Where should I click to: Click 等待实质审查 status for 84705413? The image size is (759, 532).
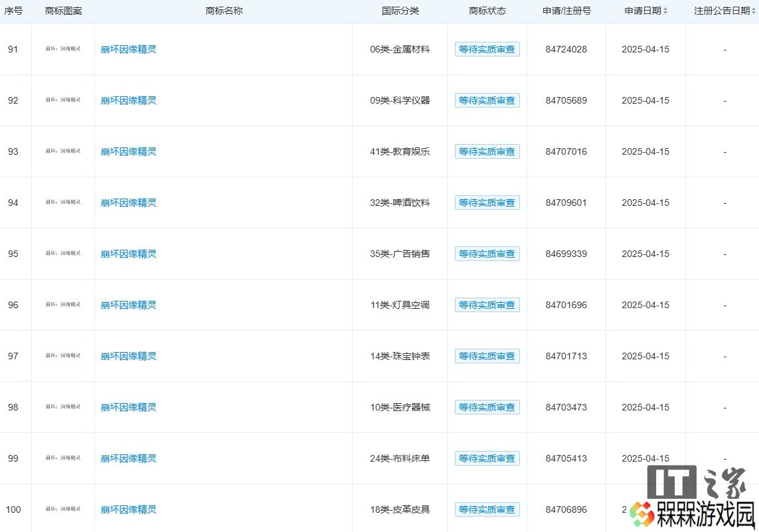click(487, 458)
